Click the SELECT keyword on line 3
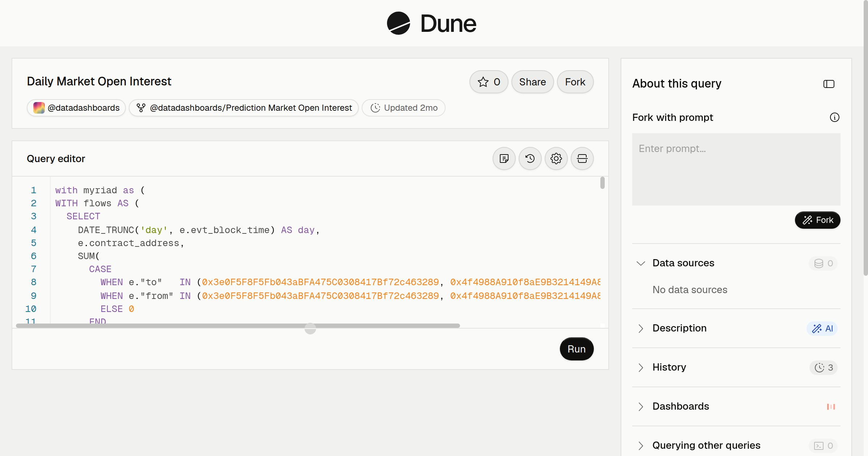This screenshot has width=868, height=456. click(83, 216)
